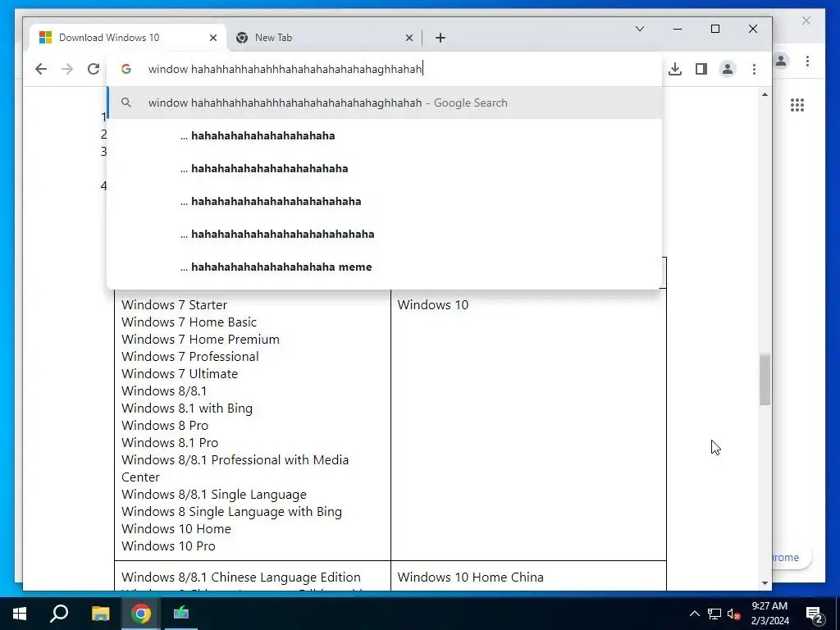Switch to Download Windows 10 tab
The height and width of the screenshot is (630, 840).
pos(129,38)
